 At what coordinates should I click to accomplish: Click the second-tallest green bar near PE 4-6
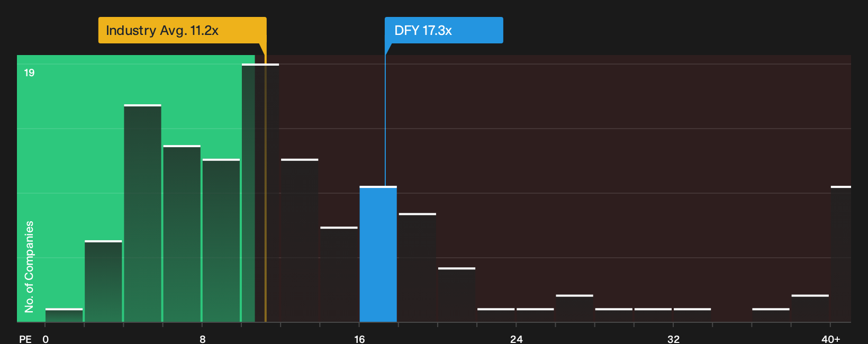pyautogui.click(x=143, y=213)
